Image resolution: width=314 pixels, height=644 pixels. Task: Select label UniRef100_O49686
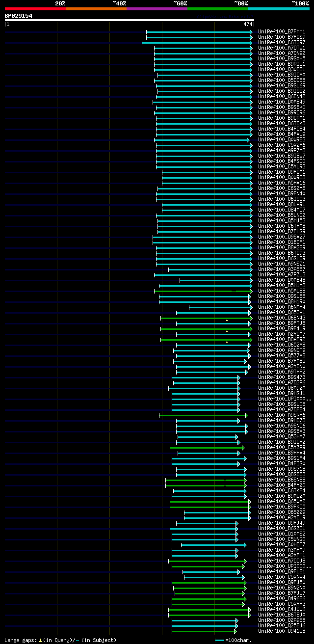(282, 598)
